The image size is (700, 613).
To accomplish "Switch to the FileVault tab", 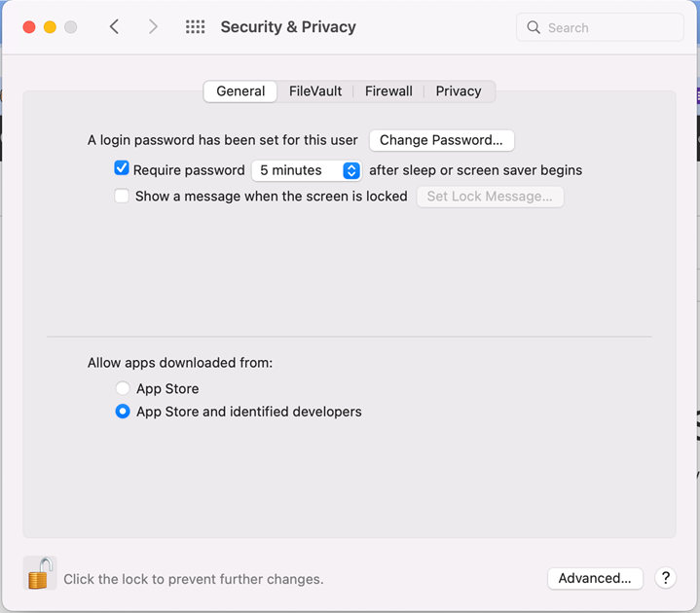I will pos(315,91).
